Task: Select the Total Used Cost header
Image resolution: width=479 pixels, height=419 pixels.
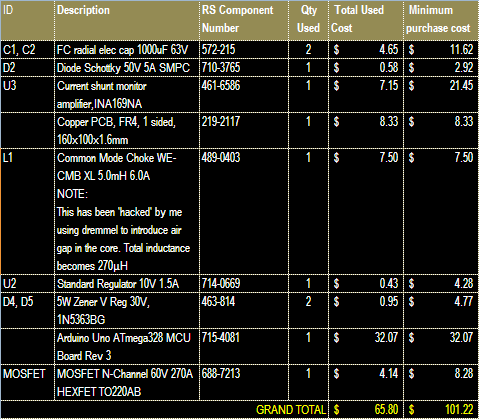Action: point(366,20)
